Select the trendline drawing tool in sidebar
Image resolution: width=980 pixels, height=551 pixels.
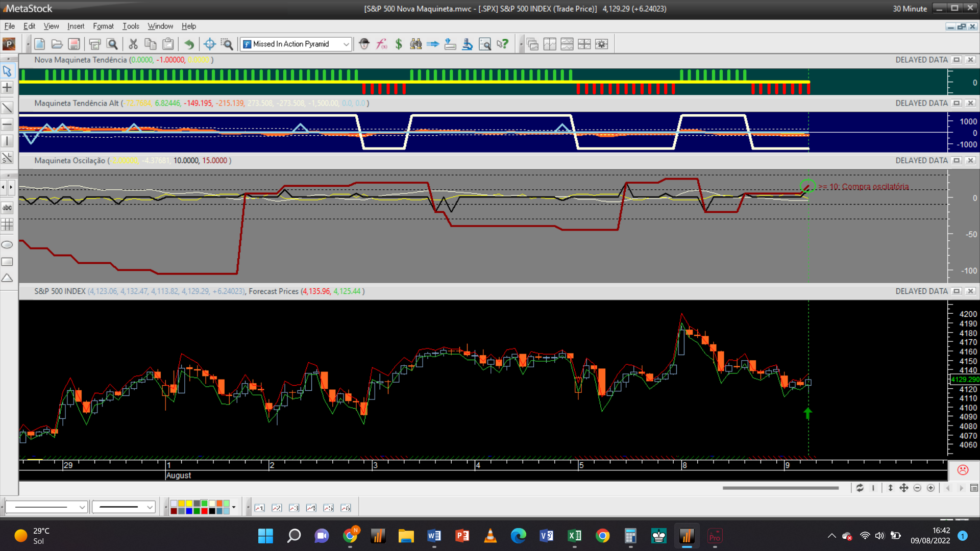pyautogui.click(x=7, y=108)
